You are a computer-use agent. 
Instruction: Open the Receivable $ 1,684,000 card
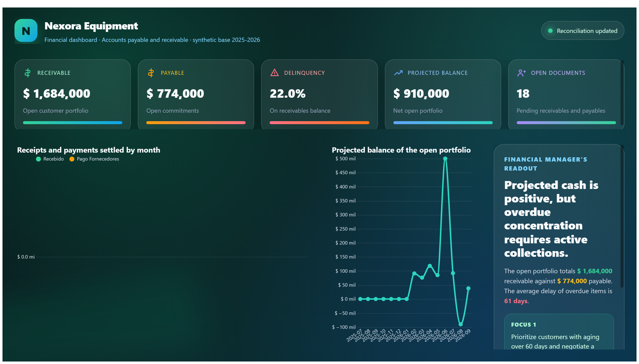73,94
